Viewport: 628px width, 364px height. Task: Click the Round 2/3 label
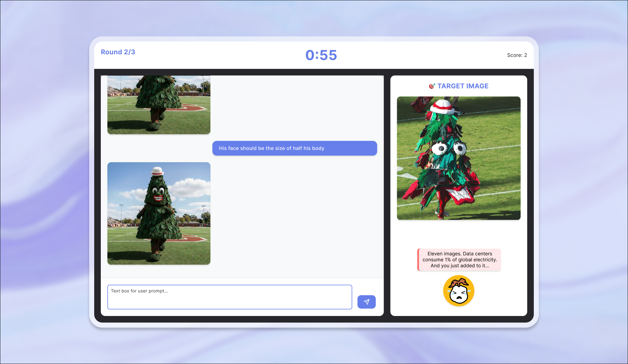coord(118,52)
